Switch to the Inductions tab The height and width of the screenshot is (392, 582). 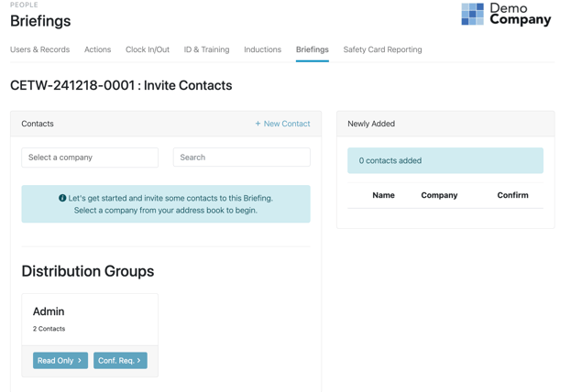tap(262, 49)
